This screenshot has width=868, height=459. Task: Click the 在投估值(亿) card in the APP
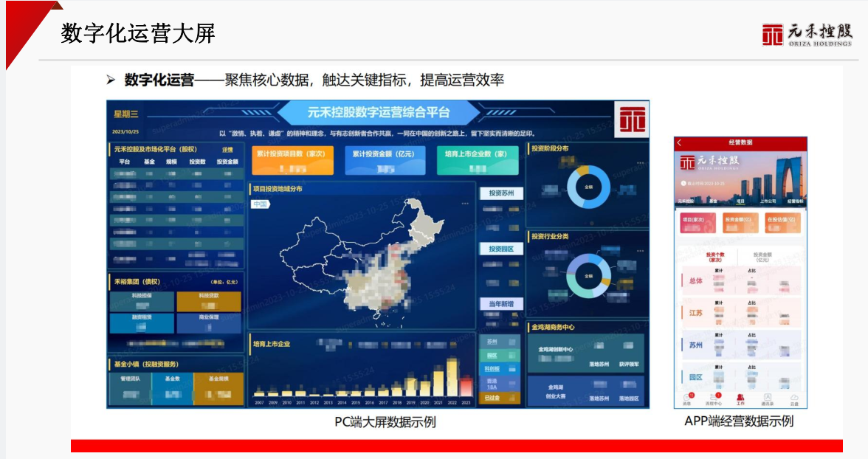pyautogui.click(x=782, y=223)
